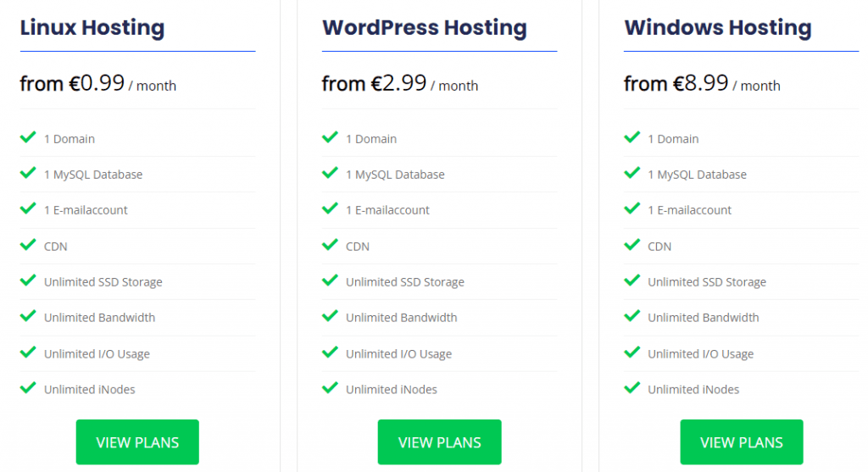This screenshot has height=472, width=868.
Task: Click checkmark beside Windows CDN
Action: pyautogui.click(x=632, y=245)
